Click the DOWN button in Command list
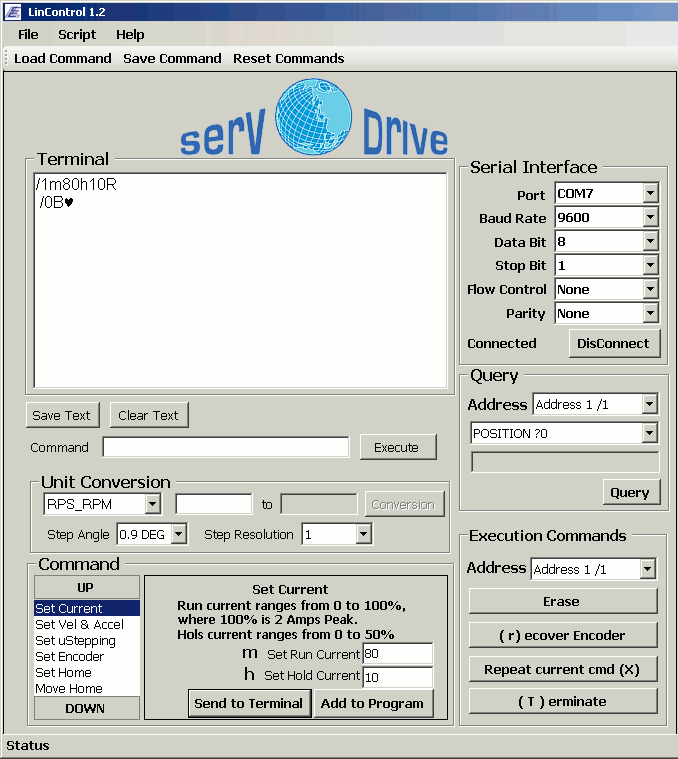 (87, 708)
